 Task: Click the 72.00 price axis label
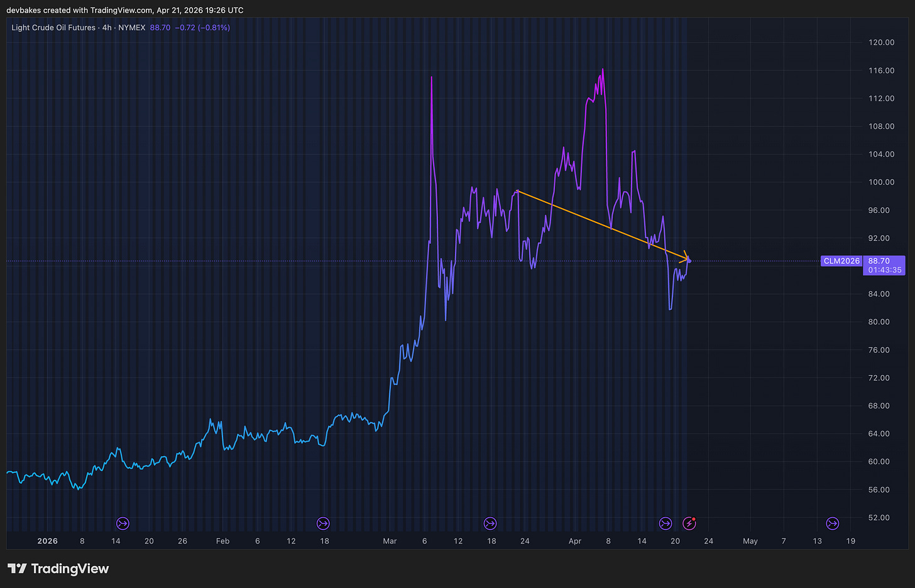click(879, 378)
